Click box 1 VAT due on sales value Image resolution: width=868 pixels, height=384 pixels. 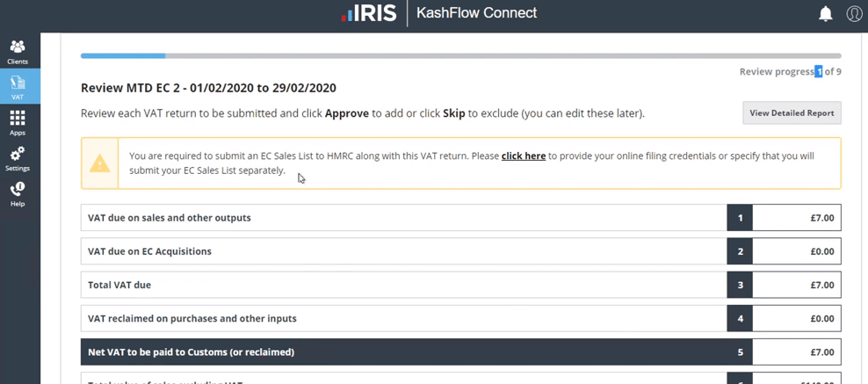pos(797,218)
